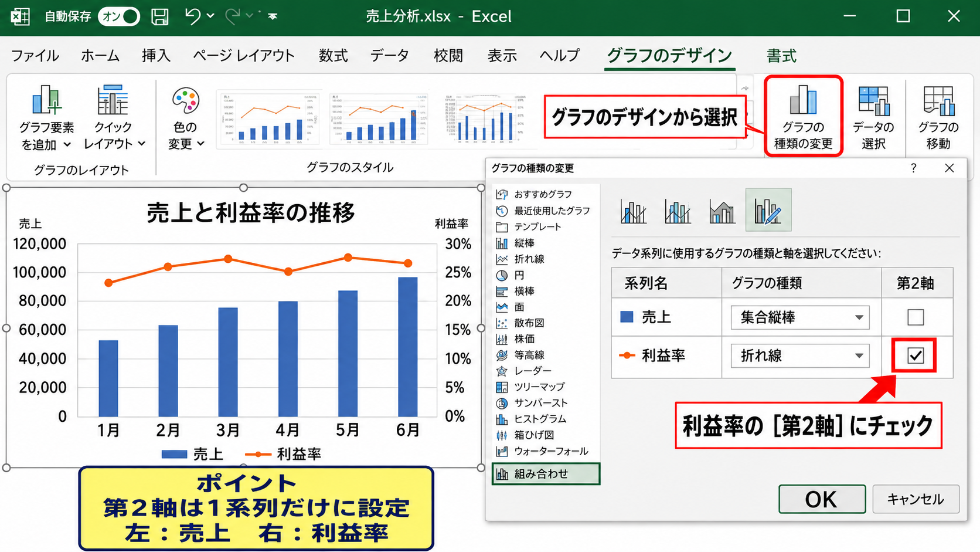
Task: Select 組み合わせ chart category
Action: point(546,474)
